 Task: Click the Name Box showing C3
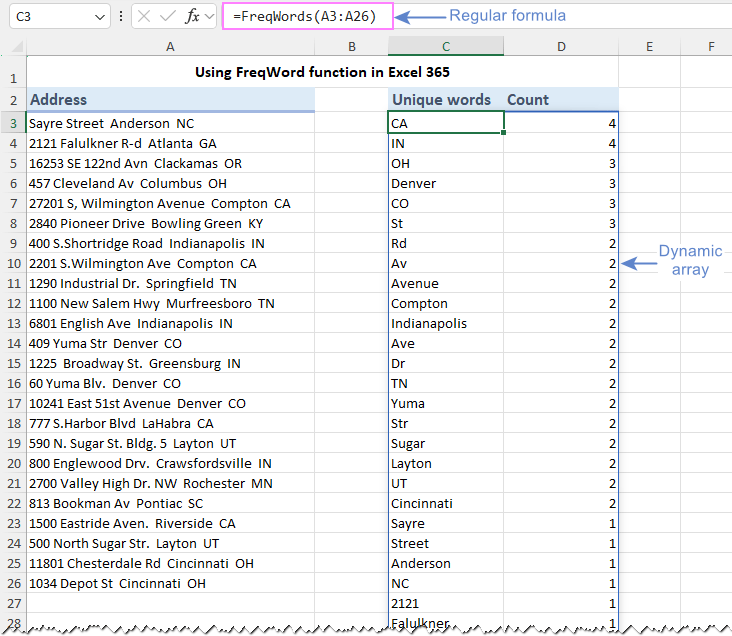coord(60,17)
